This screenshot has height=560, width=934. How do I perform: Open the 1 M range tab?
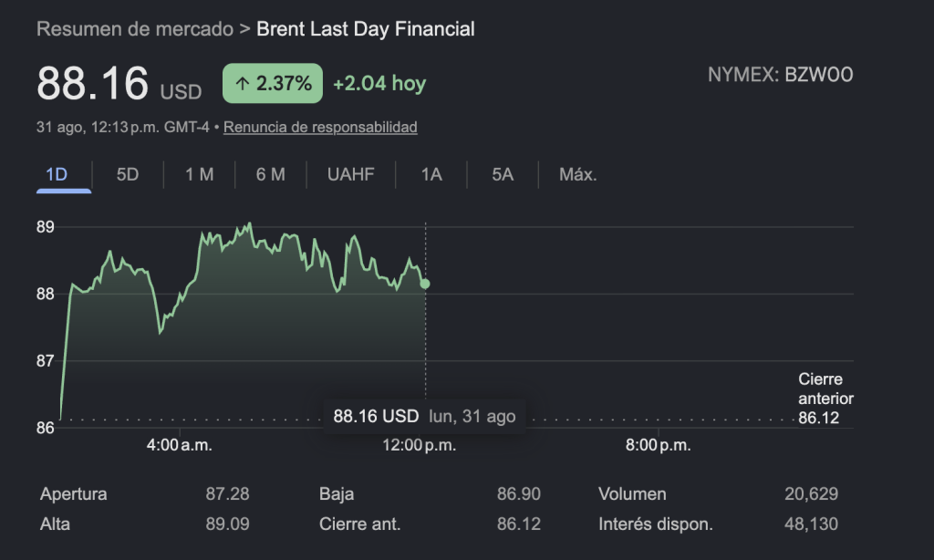click(x=199, y=174)
